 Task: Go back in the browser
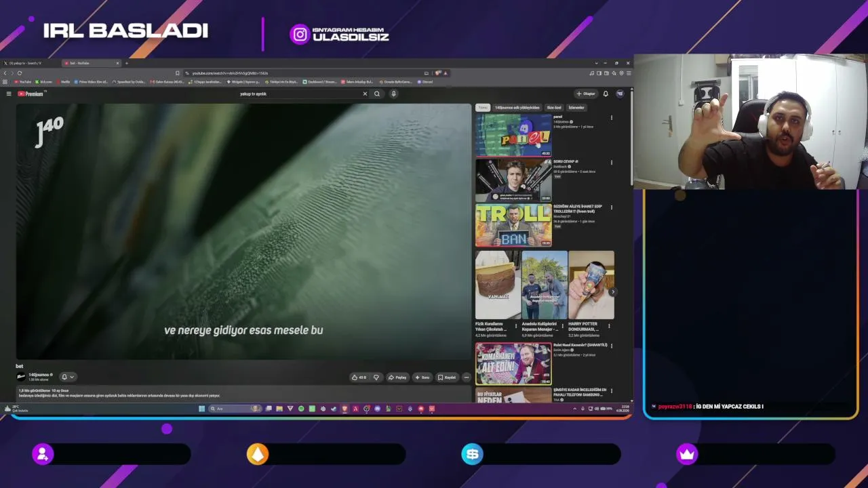pyautogui.click(x=5, y=73)
